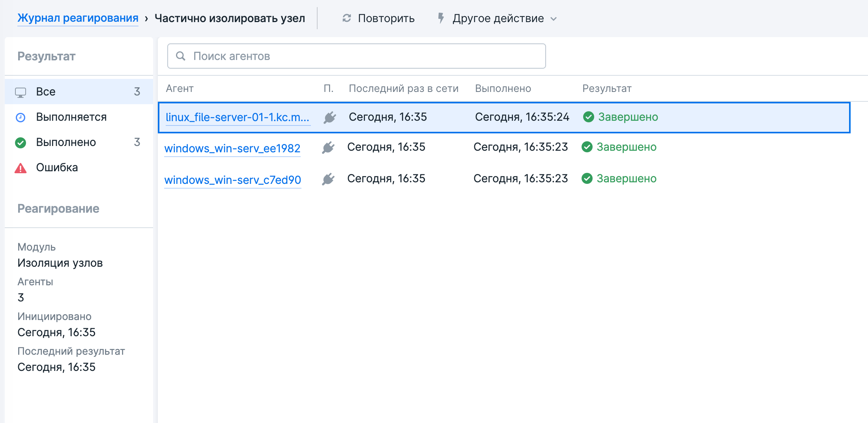Filter by Ошибка status
868x423 pixels.
tap(57, 167)
